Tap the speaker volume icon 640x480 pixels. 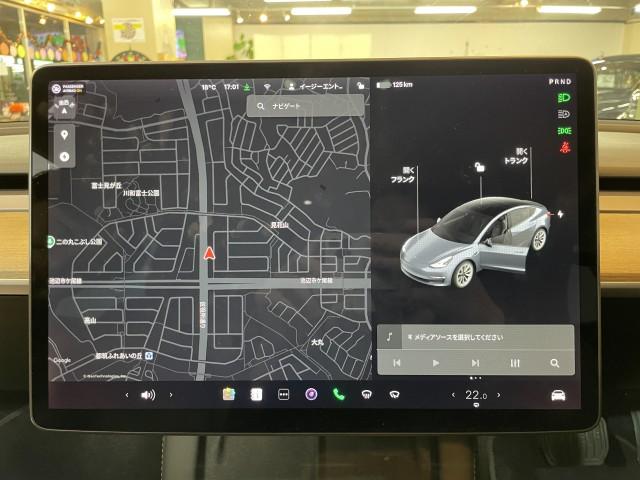(148, 395)
